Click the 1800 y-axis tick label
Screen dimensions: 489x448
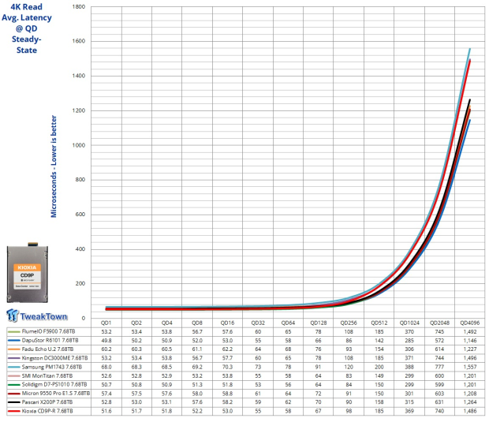(79, 6)
